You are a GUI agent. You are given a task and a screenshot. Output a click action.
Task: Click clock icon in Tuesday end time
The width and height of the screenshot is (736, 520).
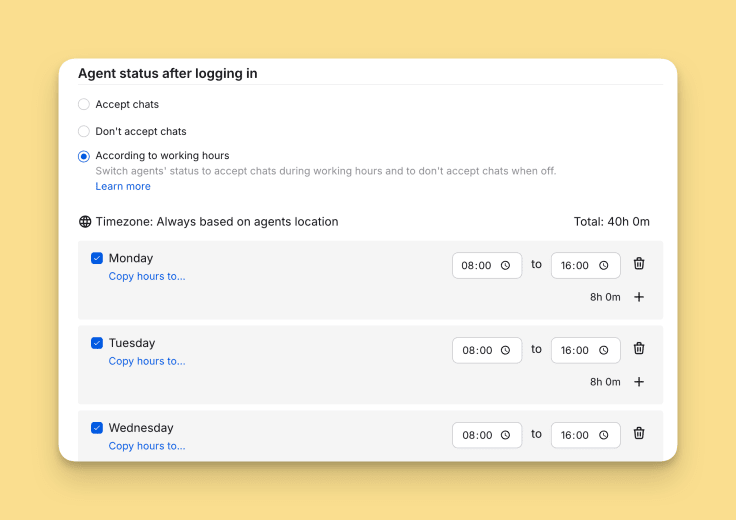pos(604,351)
